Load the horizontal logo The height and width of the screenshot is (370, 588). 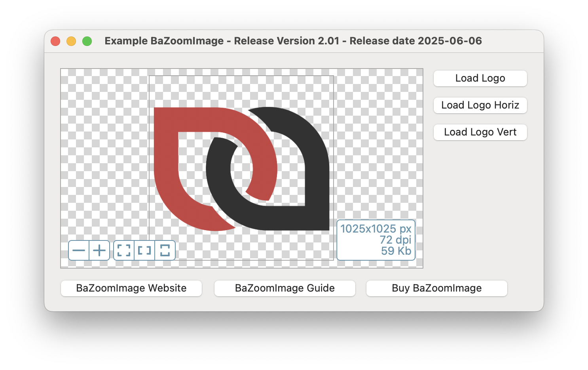(480, 105)
